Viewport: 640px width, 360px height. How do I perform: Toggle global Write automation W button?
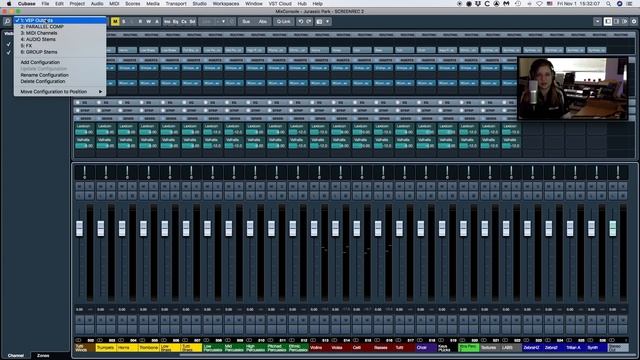tap(148, 21)
